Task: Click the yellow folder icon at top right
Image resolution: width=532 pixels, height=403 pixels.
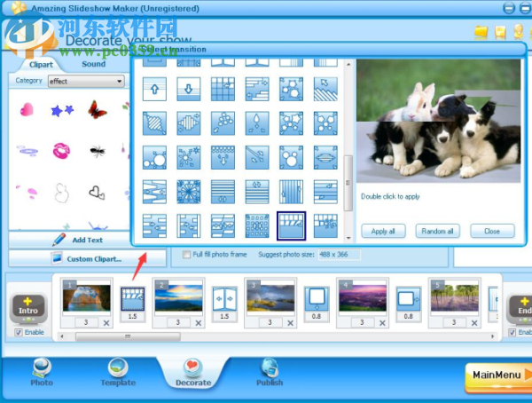Action: 481,32
